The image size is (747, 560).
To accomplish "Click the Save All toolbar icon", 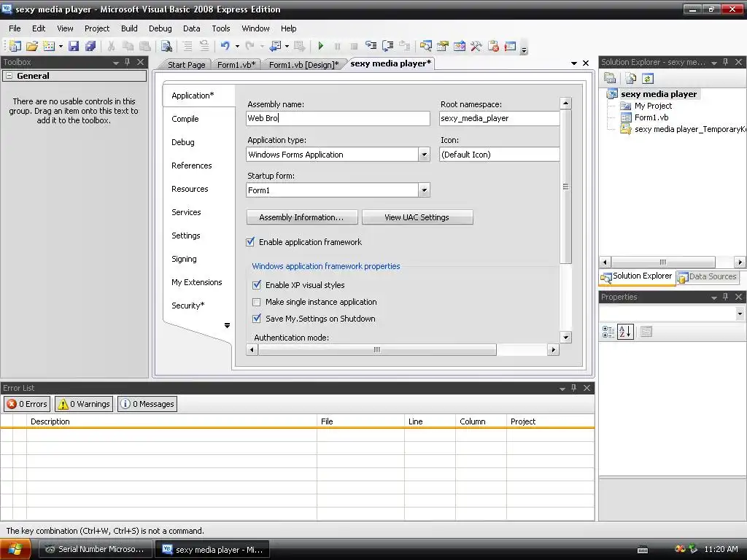I will point(90,46).
